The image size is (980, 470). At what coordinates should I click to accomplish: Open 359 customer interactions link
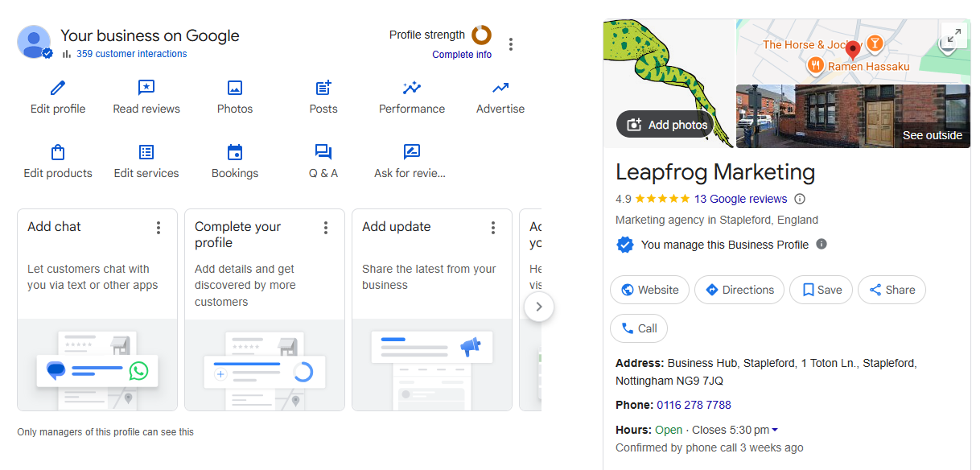click(x=131, y=54)
